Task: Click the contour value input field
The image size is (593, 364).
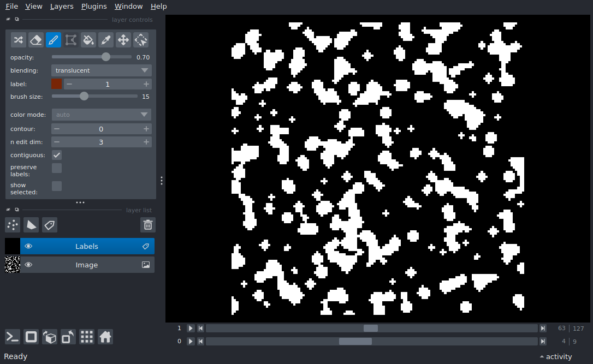Action: click(101, 129)
